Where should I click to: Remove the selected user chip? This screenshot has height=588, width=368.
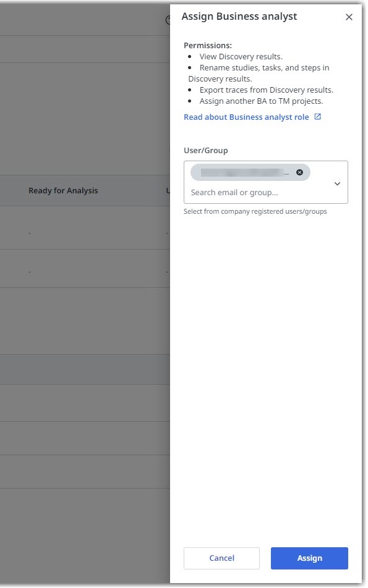[x=299, y=172]
